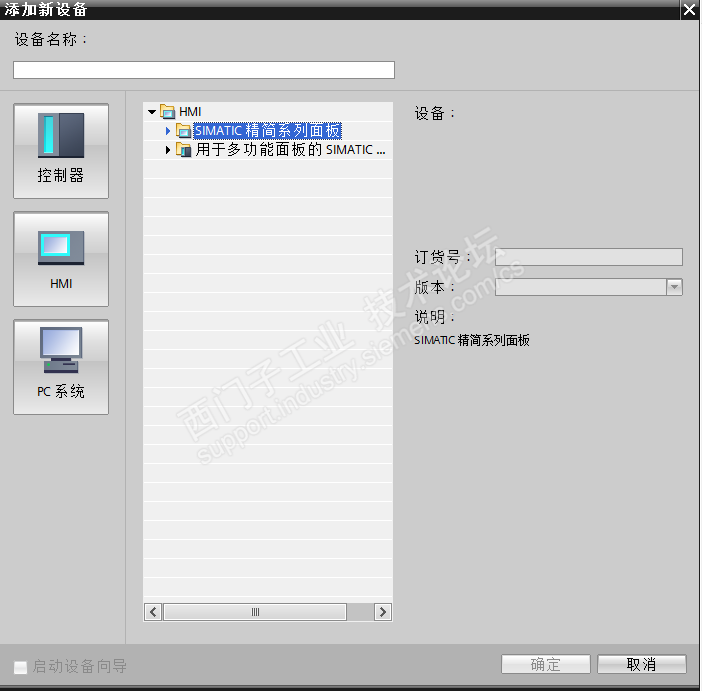Screen dimensions: 702x691
Task: Click the 确定 confirm button
Action: click(x=545, y=664)
